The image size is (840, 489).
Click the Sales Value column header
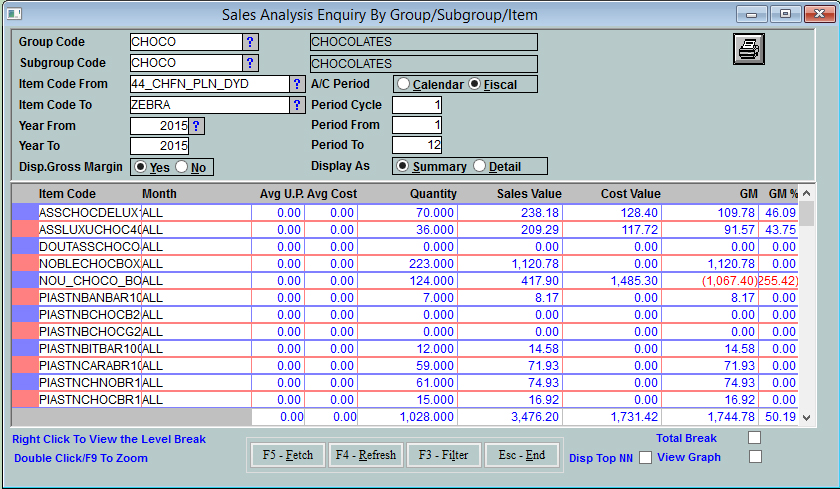531,194
